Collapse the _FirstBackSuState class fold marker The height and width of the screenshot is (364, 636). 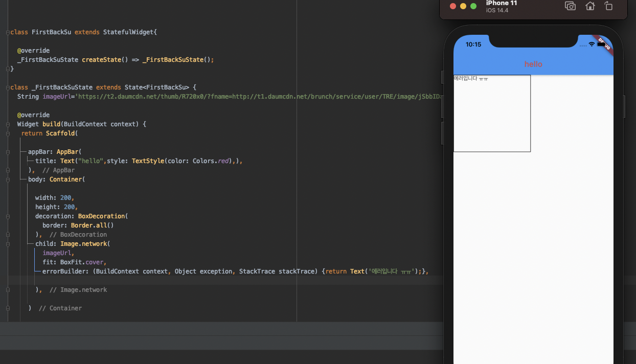tap(7, 87)
